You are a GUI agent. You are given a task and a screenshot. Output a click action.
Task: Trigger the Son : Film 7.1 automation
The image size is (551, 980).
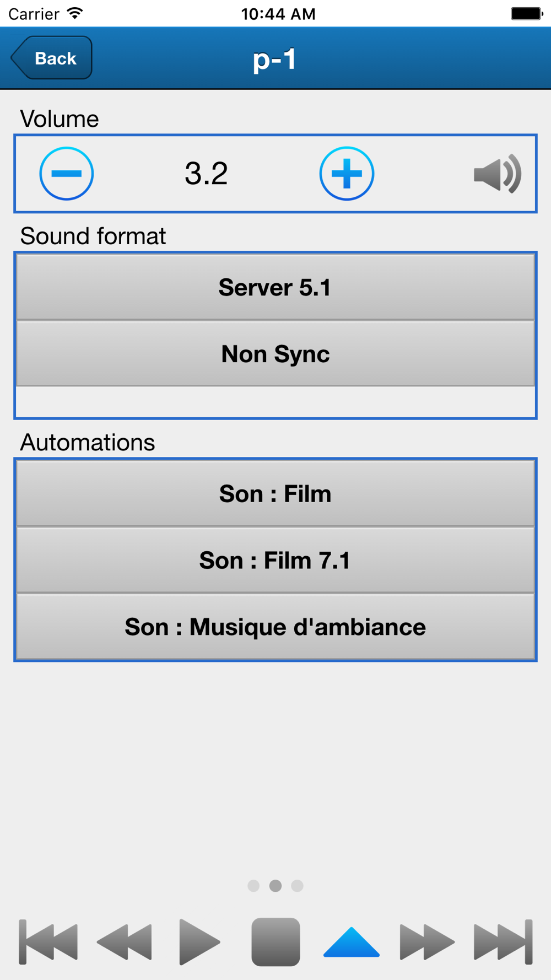(275, 560)
